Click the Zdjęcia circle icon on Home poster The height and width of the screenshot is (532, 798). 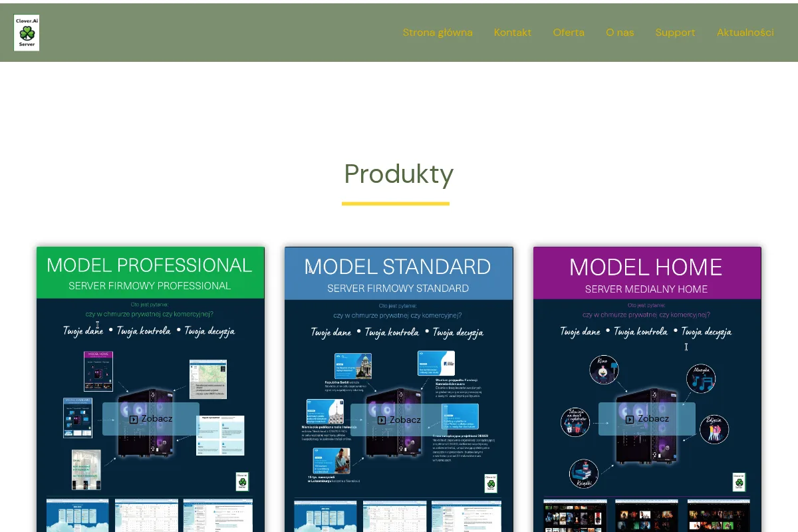pyautogui.click(x=714, y=430)
